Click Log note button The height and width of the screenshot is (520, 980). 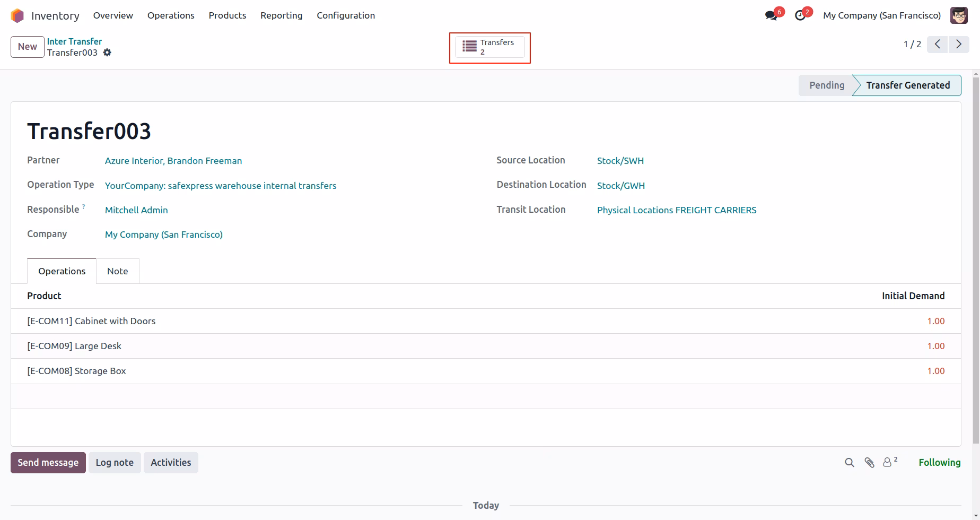pyautogui.click(x=115, y=463)
